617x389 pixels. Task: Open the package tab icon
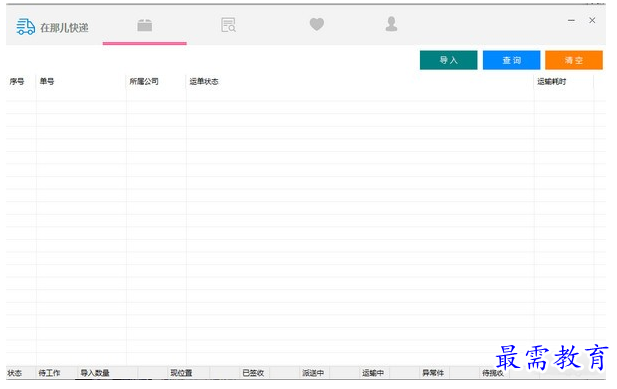pos(144,25)
